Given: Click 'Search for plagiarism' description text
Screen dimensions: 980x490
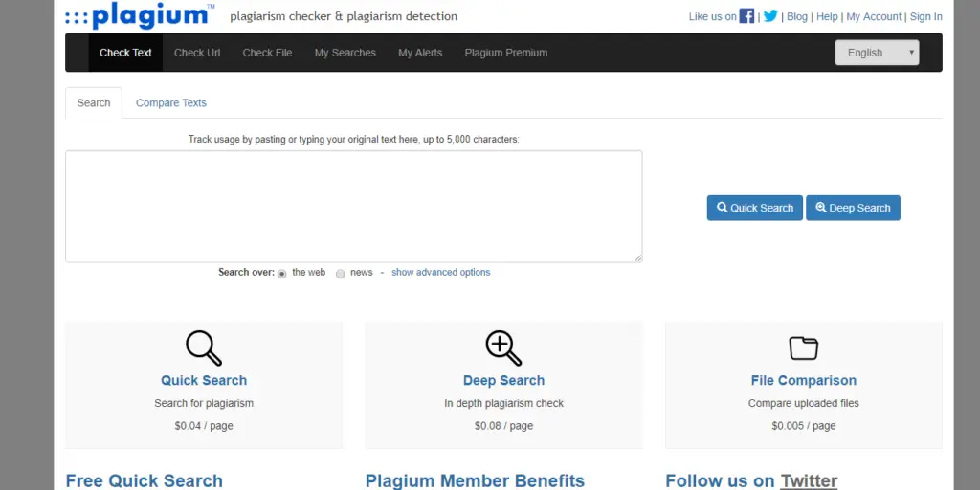Looking at the screenshot, I should (204, 403).
